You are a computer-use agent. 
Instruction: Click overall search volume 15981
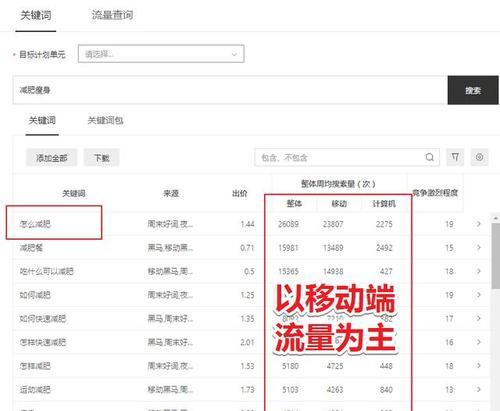(x=288, y=248)
